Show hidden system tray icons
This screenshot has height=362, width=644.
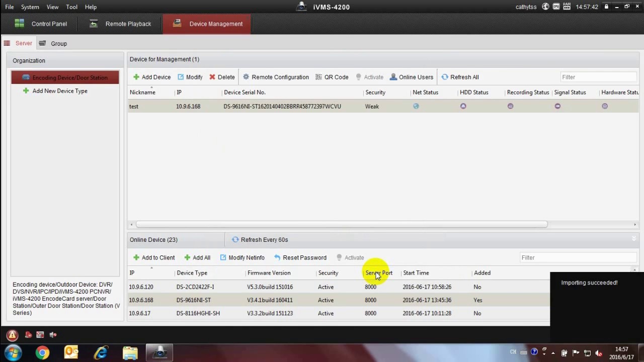click(553, 353)
